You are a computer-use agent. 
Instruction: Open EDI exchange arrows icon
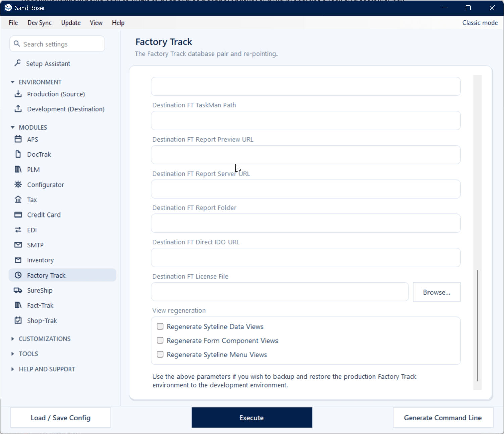click(18, 230)
